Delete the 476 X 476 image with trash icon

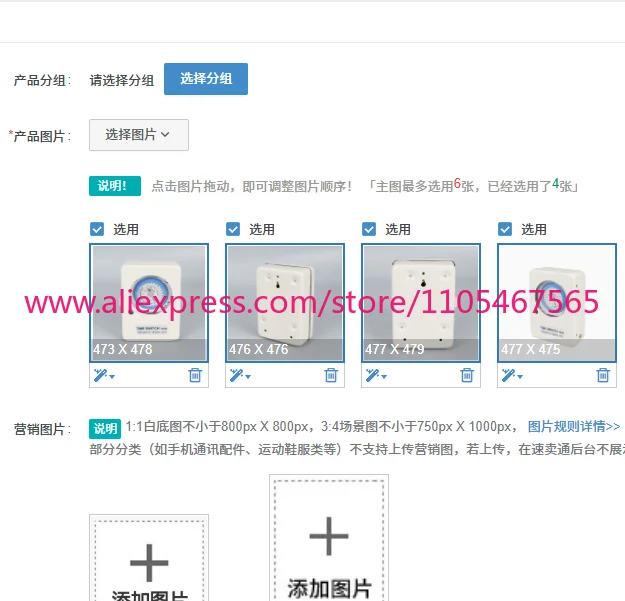click(331, 375)
